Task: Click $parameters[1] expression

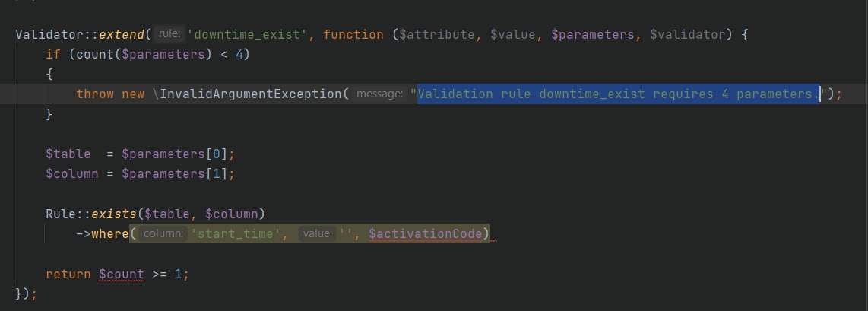Action: (x=174, y=174)
